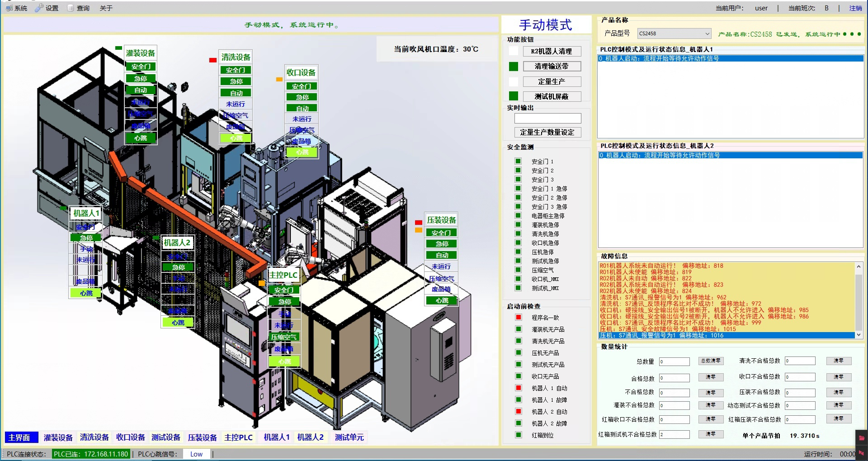Click red alarm square beside 压装设备
Viewport: 868px width, 461px height.
tap(419, 223)
